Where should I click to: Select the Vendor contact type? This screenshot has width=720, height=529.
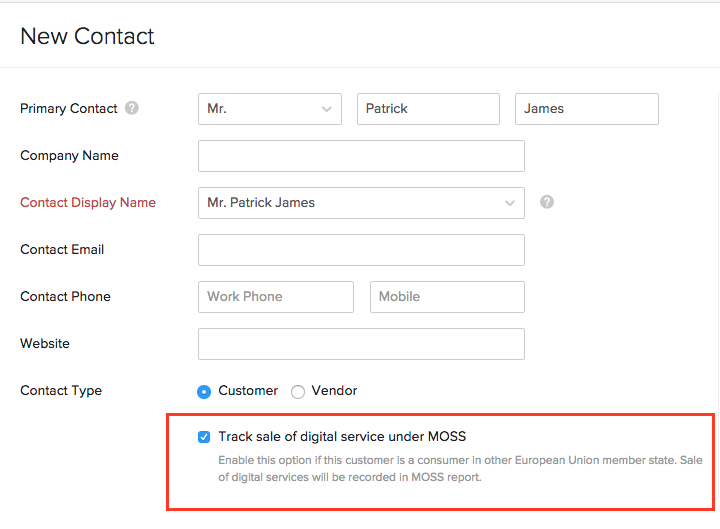click(298, 392)
